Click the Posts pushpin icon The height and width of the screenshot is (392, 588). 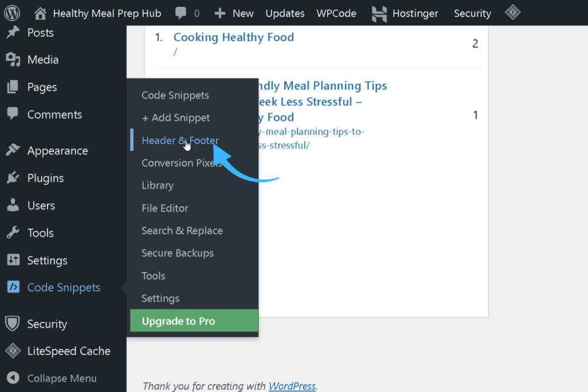pos(13,33)
